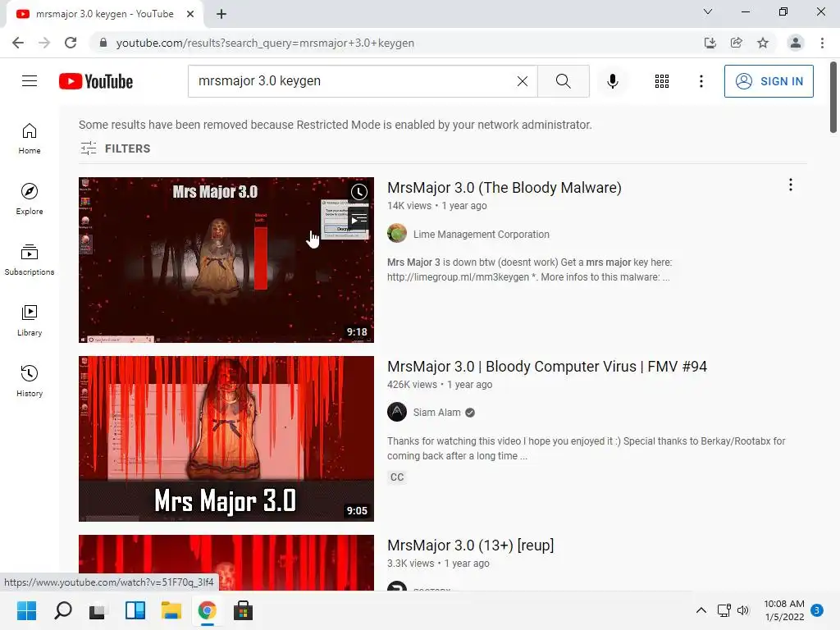The width and height of the screenshot is (840, 630).
Task: Open Microsoft Store from the taskbar
Action: pos(243,610)
